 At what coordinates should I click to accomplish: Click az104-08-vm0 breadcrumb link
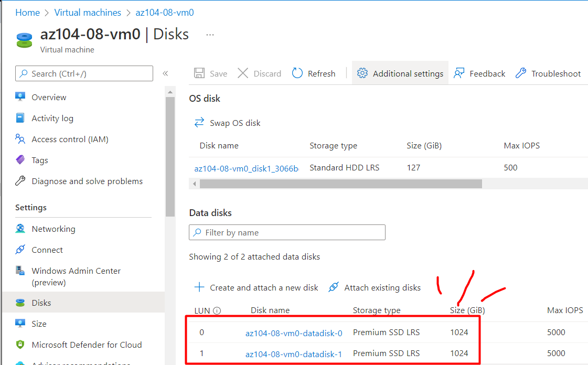[165, 13]
